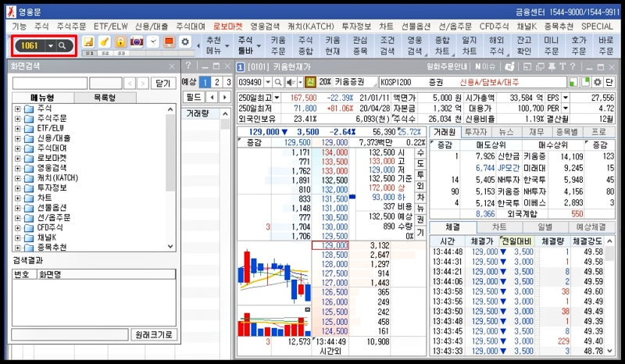
Task: Click the blue number 1 window group icon
Action: (x=241, y=67)
